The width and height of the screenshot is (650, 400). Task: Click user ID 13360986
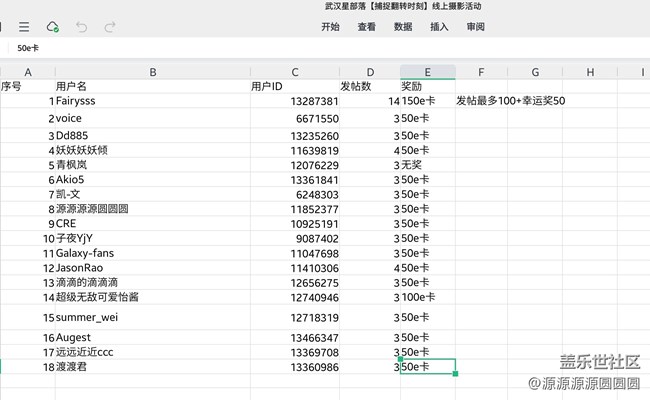click(295, 367)
